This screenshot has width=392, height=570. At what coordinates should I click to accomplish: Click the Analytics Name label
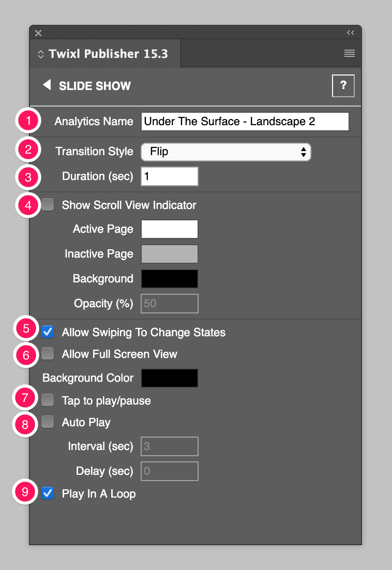click(94, 122)
